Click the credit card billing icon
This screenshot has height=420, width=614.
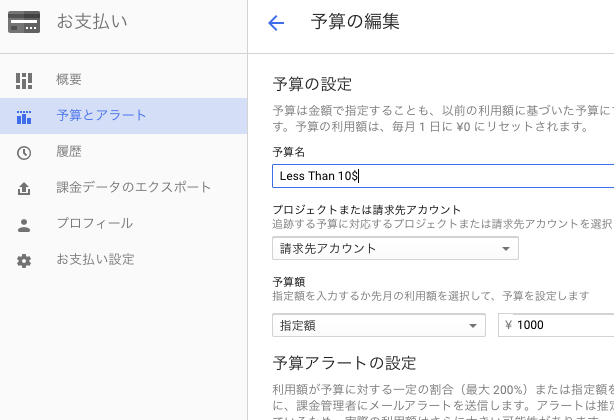(x=24, y=22)
